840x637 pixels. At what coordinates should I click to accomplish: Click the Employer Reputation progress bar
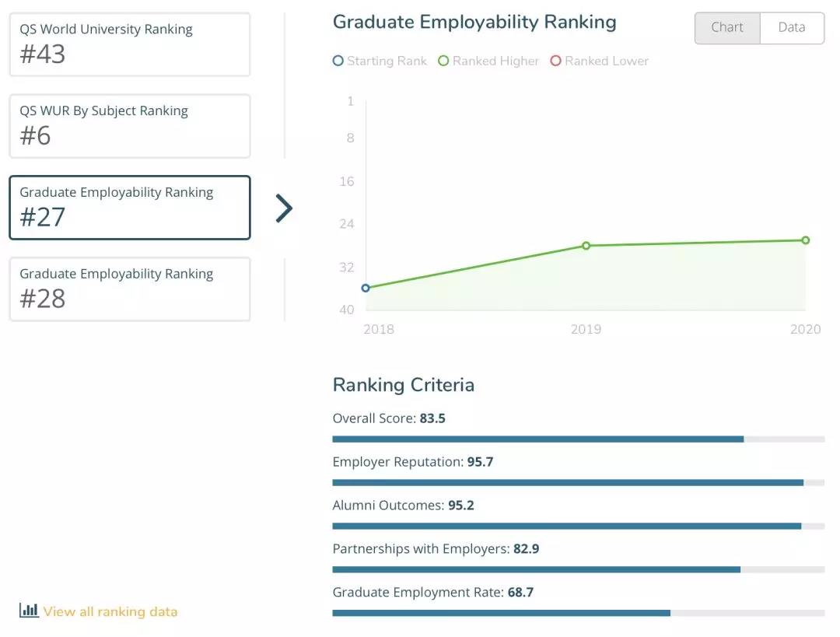pos(578,483)
